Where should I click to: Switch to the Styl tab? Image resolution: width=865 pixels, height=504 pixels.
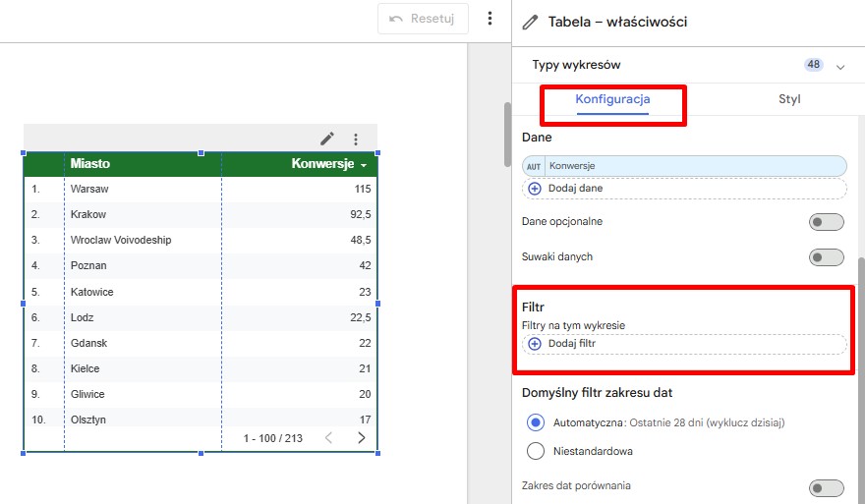pos(789,99)
